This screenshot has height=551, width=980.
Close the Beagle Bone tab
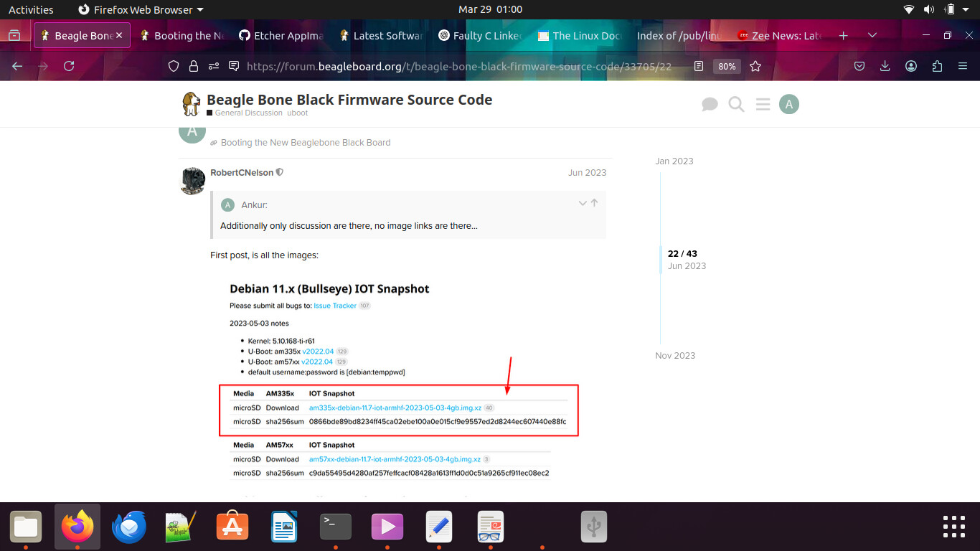[119, 35]
